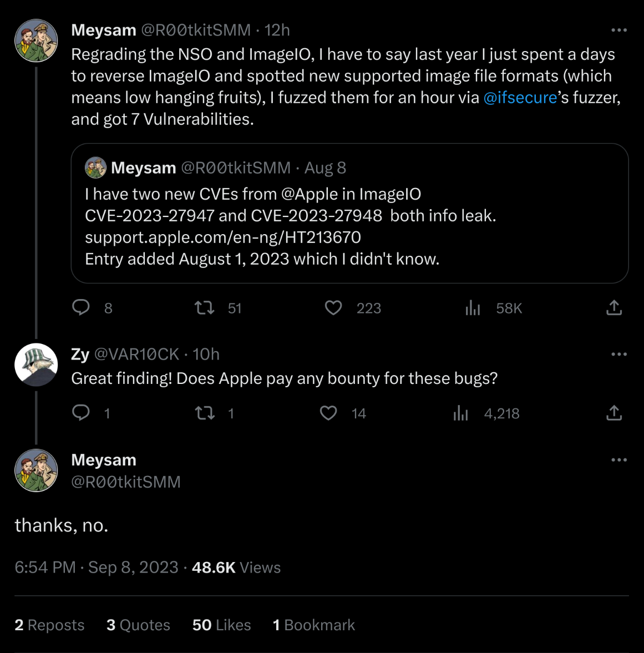
Task: Repost Meysam's tweet with 51 reposts
Action: pos(205,307)
